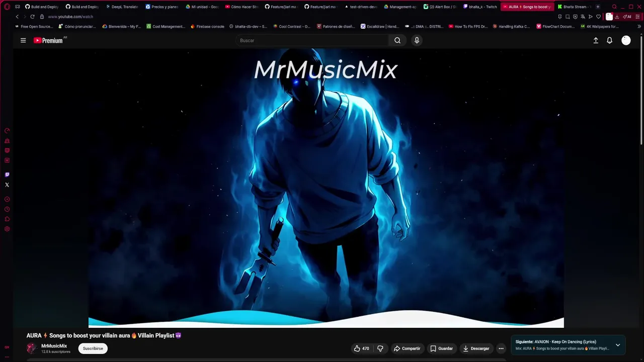The height and width of the screenshot is (362, 644).
Task: Start voice search with the microphone
Action: click(417, 40)
